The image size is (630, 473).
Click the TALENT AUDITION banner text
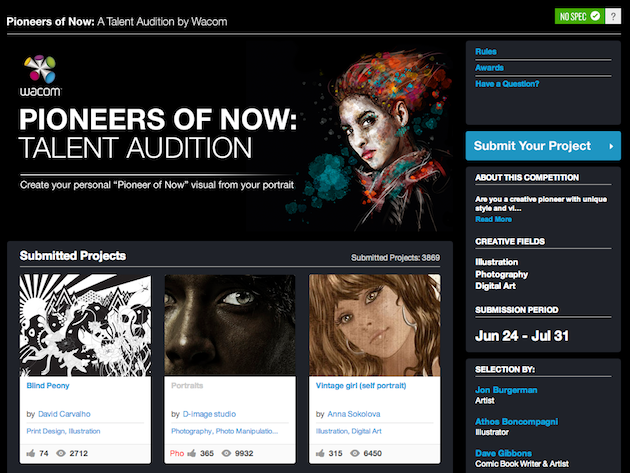coord(135,148)
